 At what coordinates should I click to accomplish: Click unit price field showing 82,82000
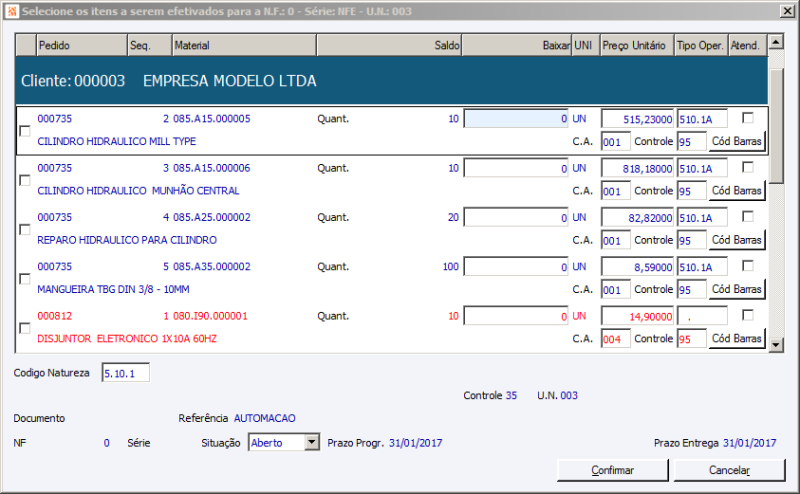pyautogui.click(x=637, y=218)
